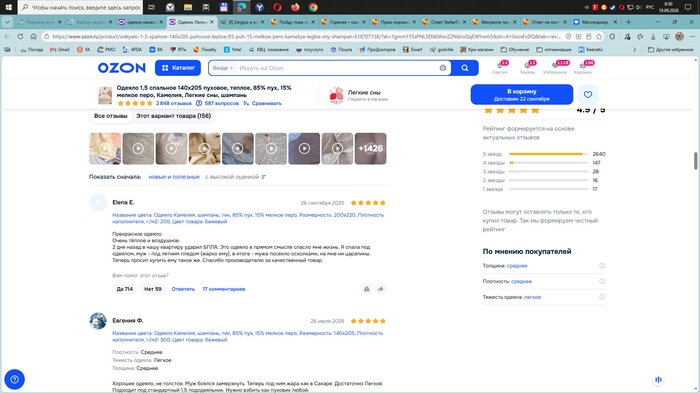Click info icon next to Тяжесть одеяла

coord(602,297)
